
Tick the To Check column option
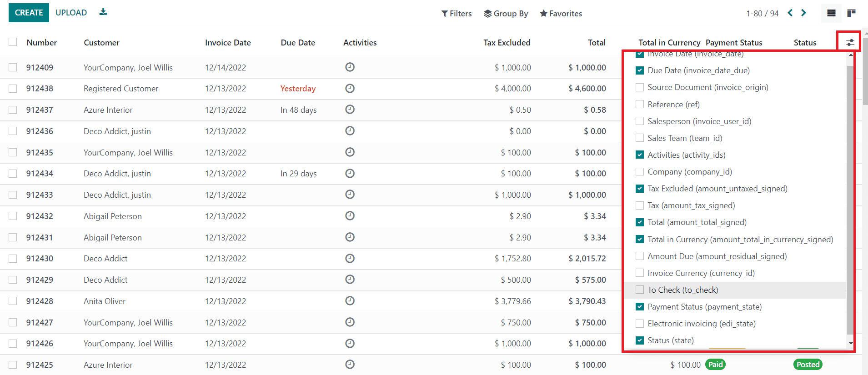click(x=640, y=290)
